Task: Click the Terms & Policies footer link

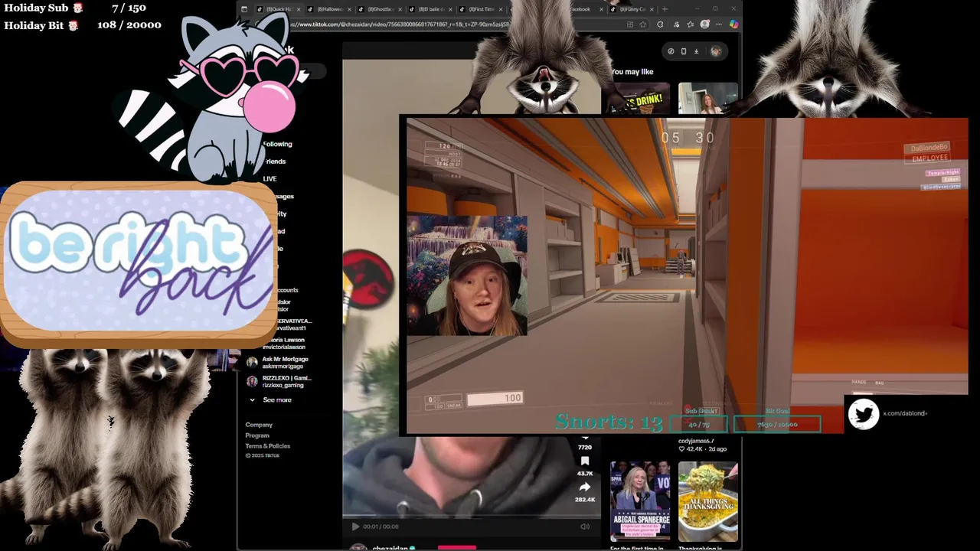Action: tap(268, 446)
